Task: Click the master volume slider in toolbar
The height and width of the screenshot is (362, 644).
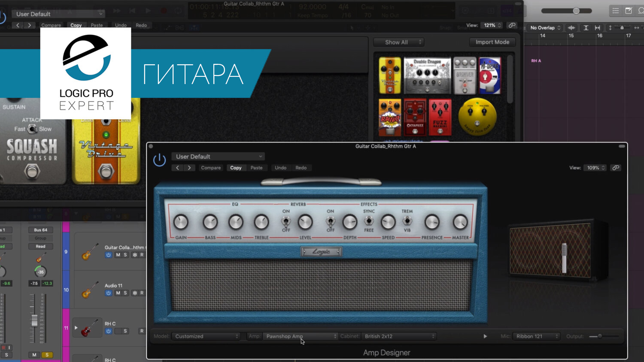Action: [x=566, y=11]
